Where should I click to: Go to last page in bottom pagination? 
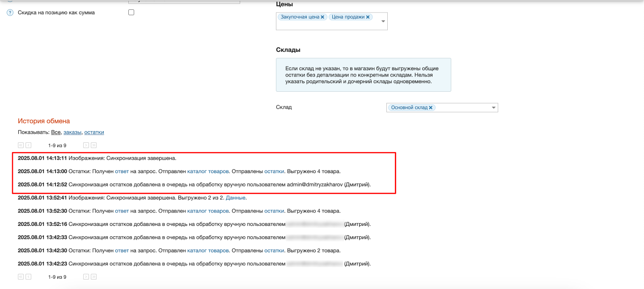[x=93, y=277]
